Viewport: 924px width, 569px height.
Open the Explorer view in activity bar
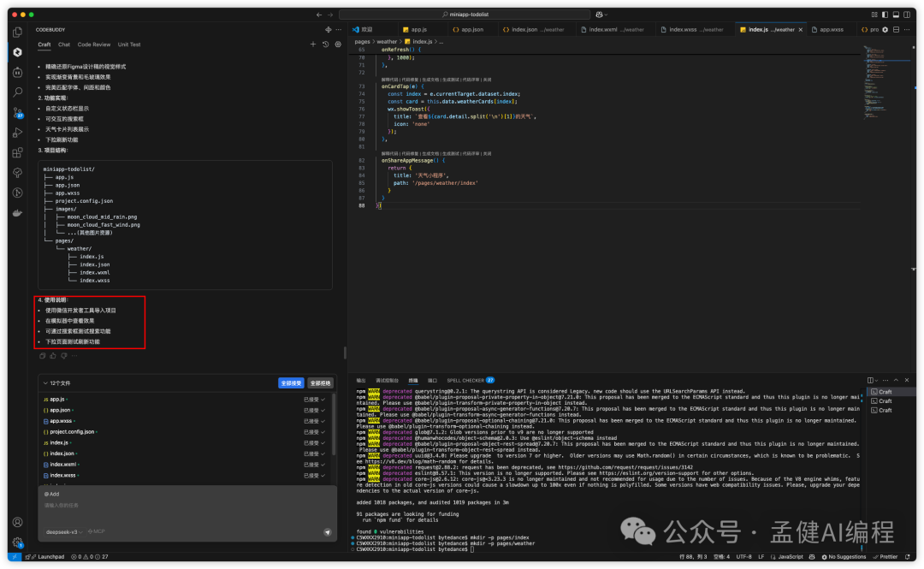[18, 32]
